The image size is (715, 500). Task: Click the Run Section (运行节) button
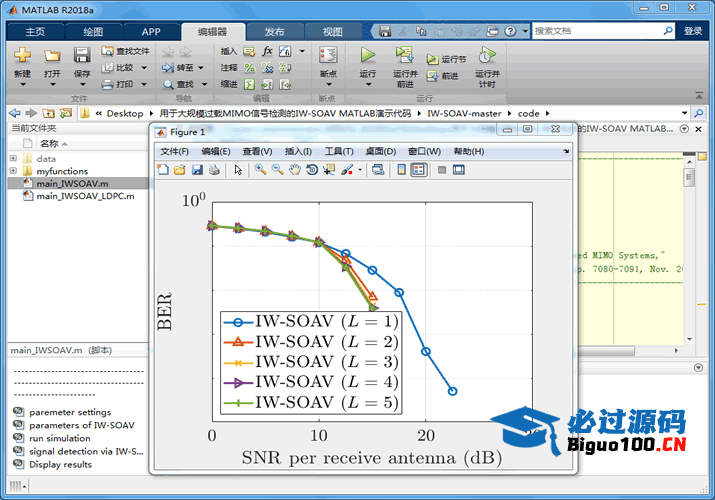[446, 59]
